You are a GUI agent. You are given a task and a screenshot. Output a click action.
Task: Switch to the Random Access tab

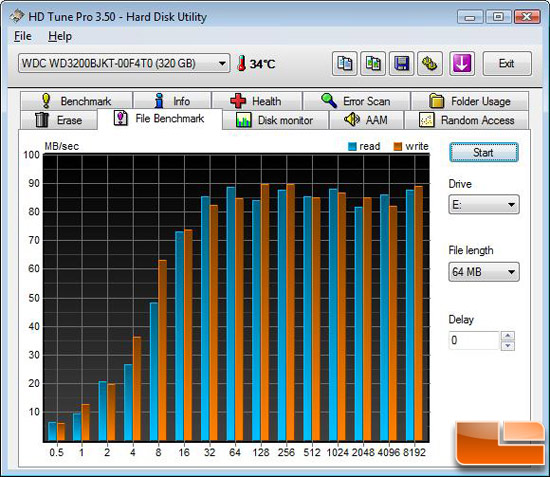coord(467,120)
